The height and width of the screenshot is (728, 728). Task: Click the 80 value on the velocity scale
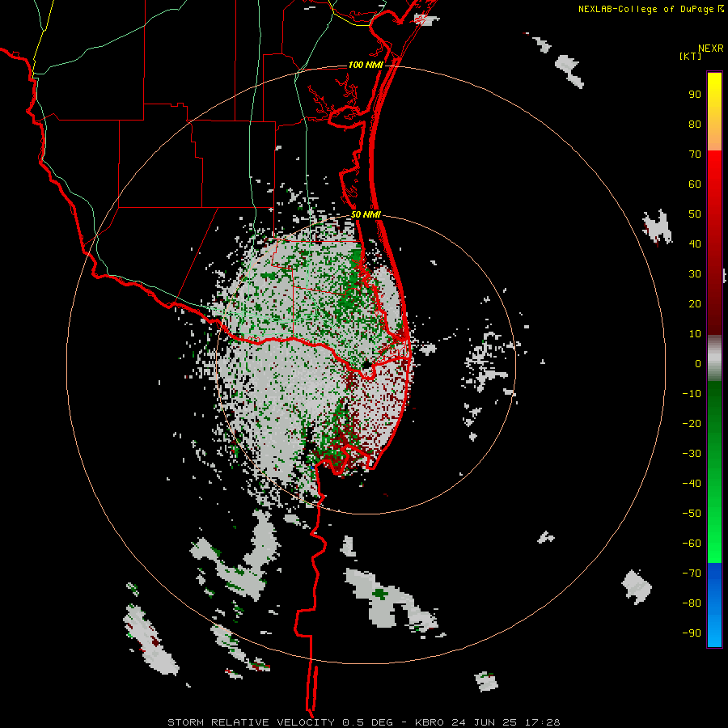click(x=695, y=124)
